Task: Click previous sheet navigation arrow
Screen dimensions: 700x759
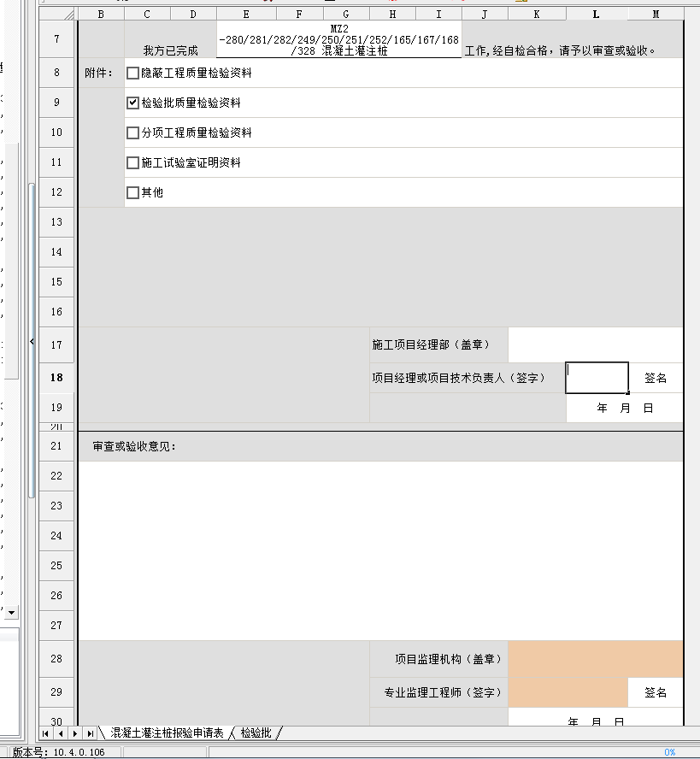Action: click(x=60, y=733)
